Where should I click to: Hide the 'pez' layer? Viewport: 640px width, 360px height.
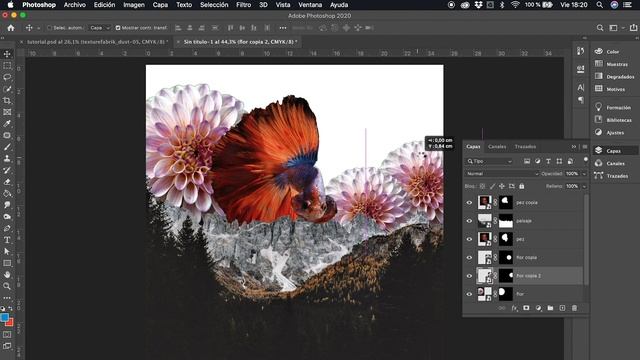[x=469, y=239]
